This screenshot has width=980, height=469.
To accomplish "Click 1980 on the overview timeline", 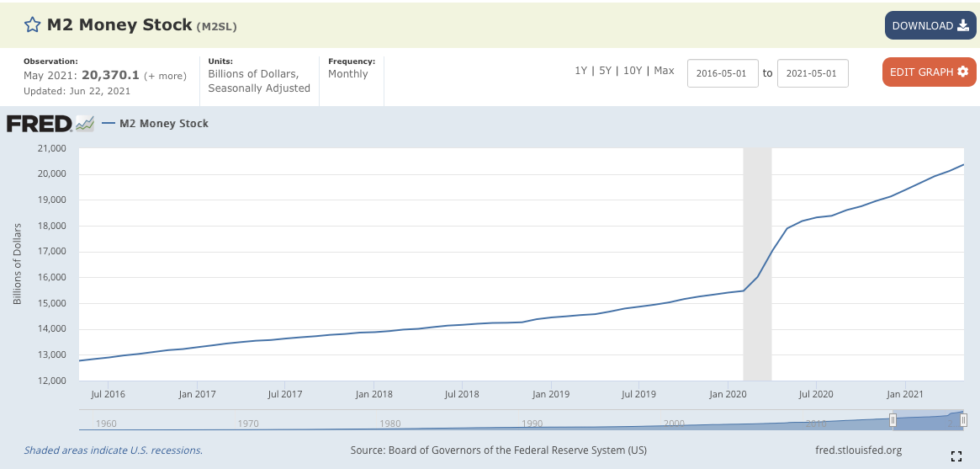I will 389,424.
